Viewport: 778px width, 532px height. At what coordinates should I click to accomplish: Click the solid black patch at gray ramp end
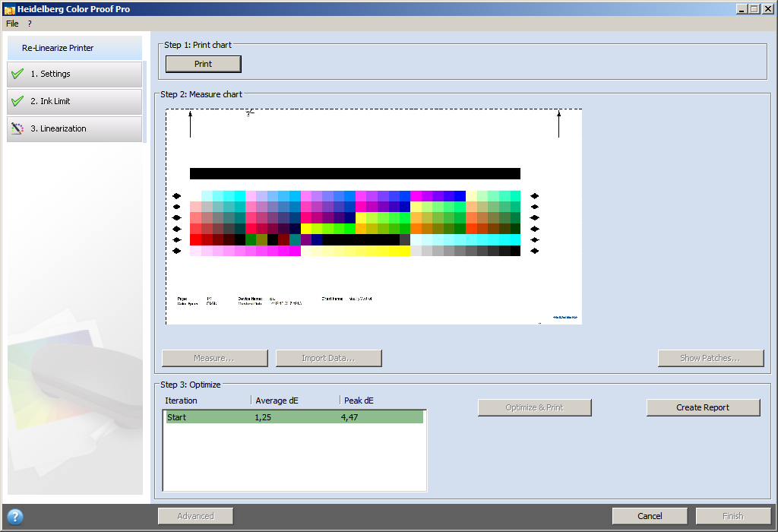(x=515, y=251)
